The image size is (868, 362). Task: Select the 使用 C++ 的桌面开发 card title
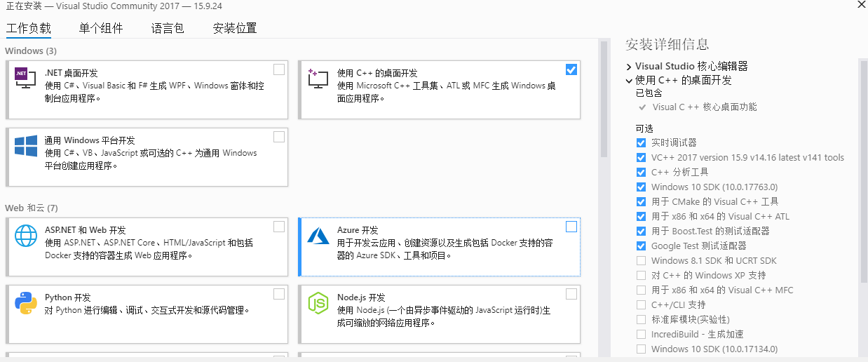click(x=377, y=73)
